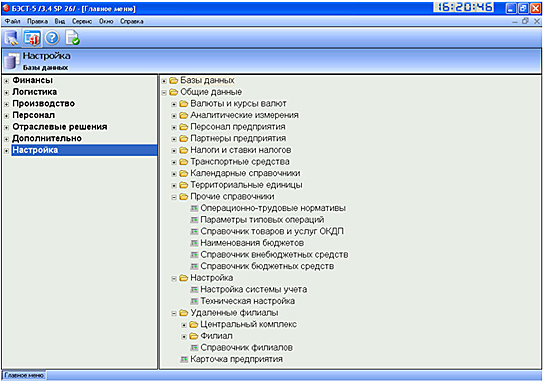Click the document with green check icon
Image resolution: width=544 pixels, height=381 pixels.
73,38
